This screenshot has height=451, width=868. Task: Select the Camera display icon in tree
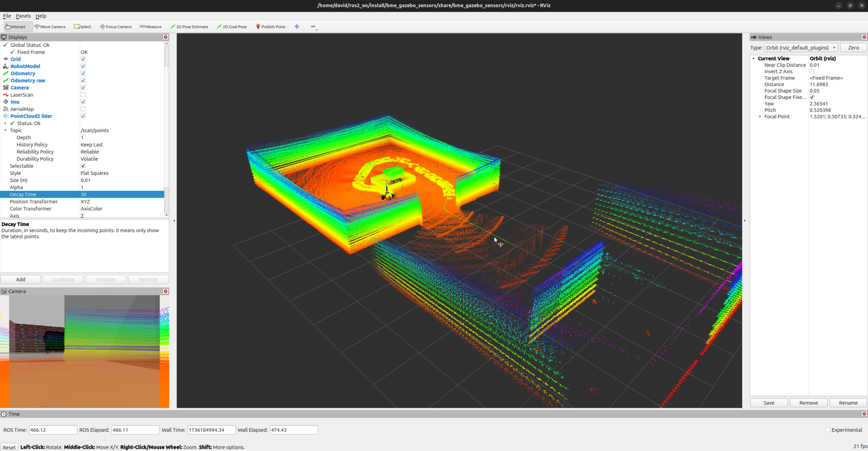[6, 87]
